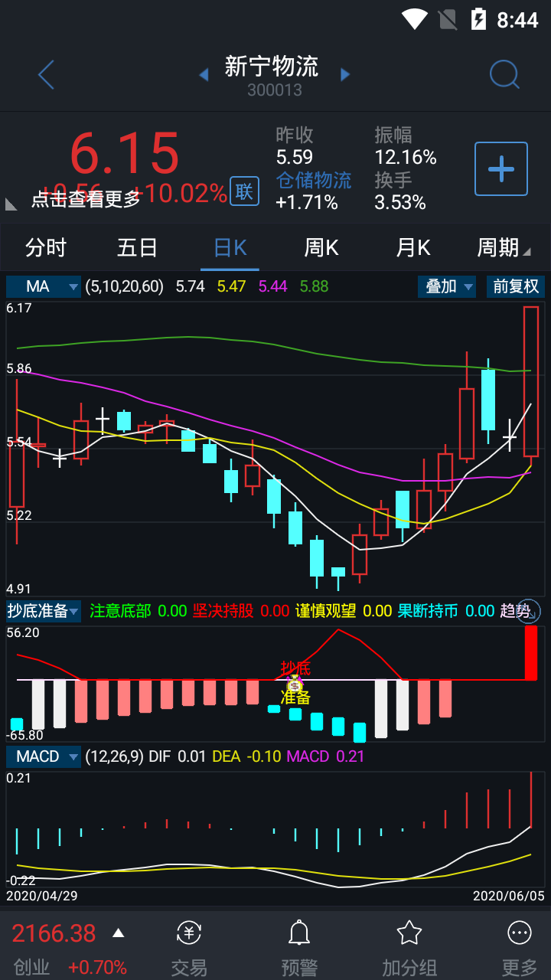Tap the battery charging status icon
Image resolution: width=551 pixels, height=980 pixels.
pyautogui.click(x=479, y=19)
